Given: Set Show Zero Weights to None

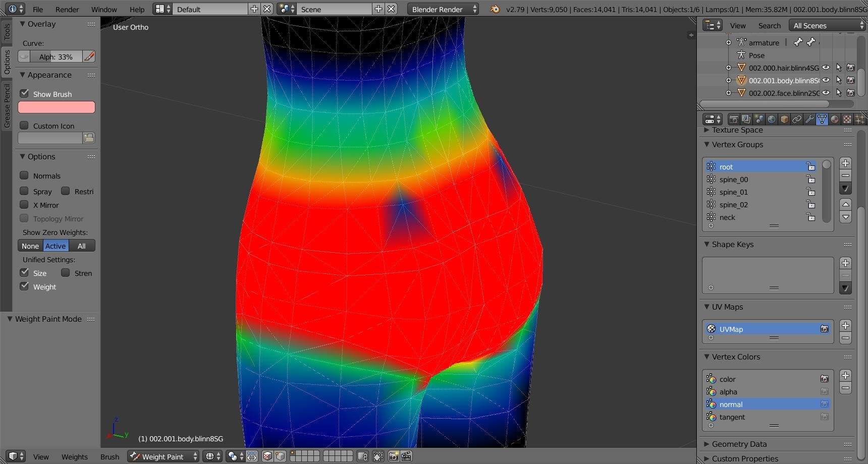Looking at the screenshot, I should coord(30,246).
